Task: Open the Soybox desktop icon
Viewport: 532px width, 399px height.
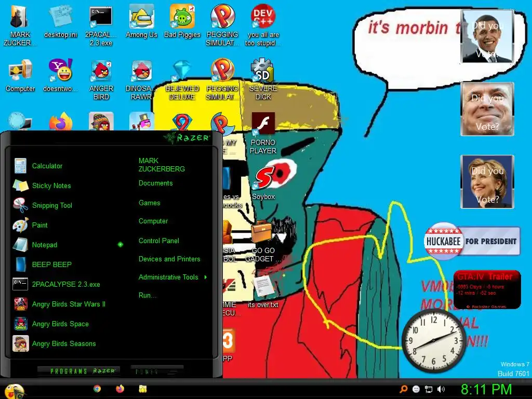Action: coord(263,183)
